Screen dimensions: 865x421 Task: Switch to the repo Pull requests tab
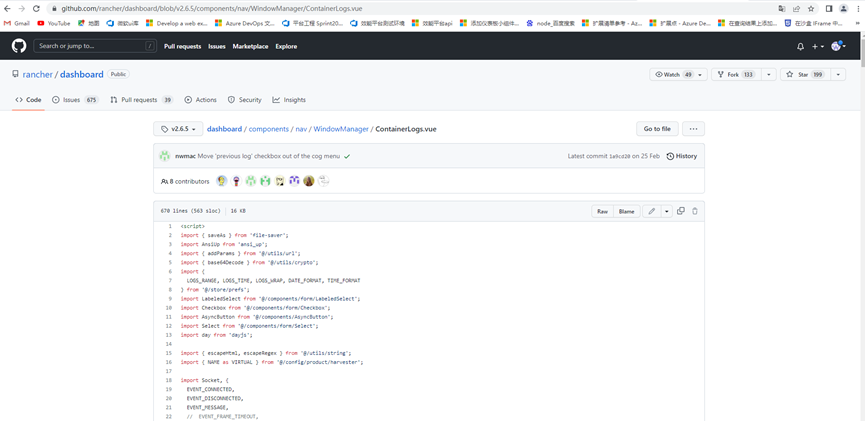coord(141,100)
